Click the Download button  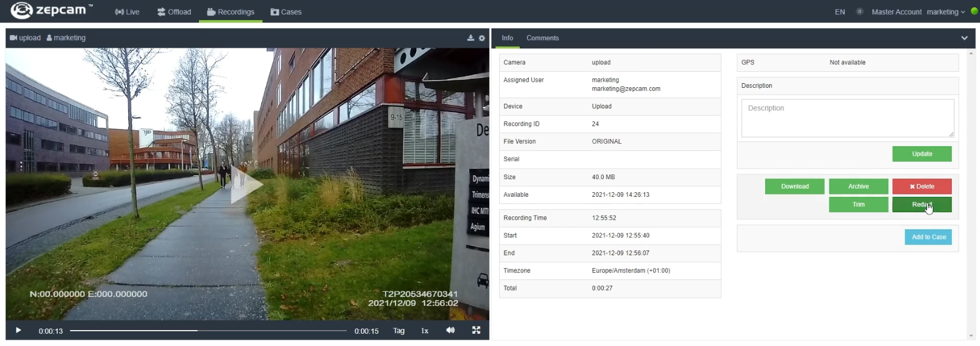(795, 186)
